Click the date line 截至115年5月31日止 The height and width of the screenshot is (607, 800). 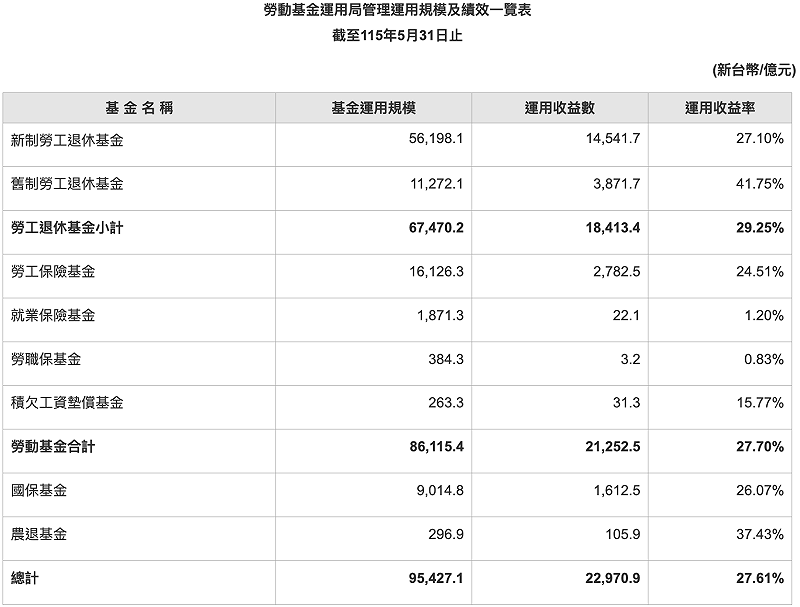(397, 36)
